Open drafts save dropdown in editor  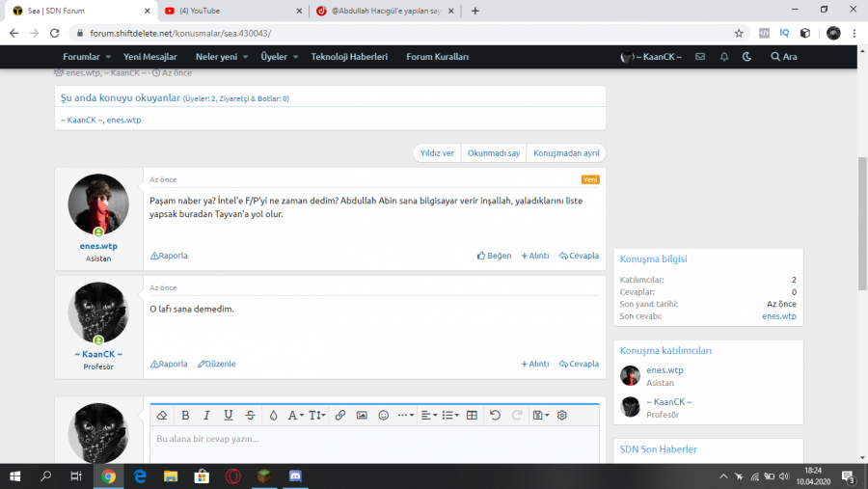[540, 416]
